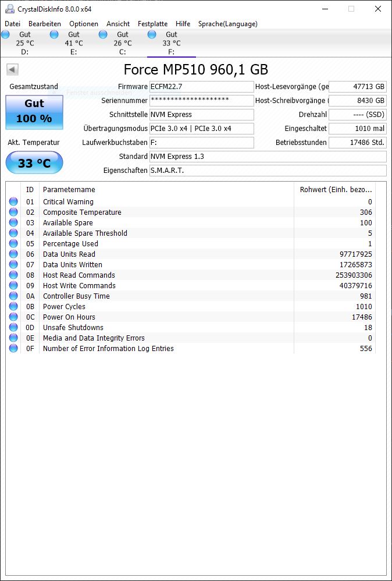Click the Übertragungsmodus field
This screenshot has width=392, height=581.
pos(202,129)
